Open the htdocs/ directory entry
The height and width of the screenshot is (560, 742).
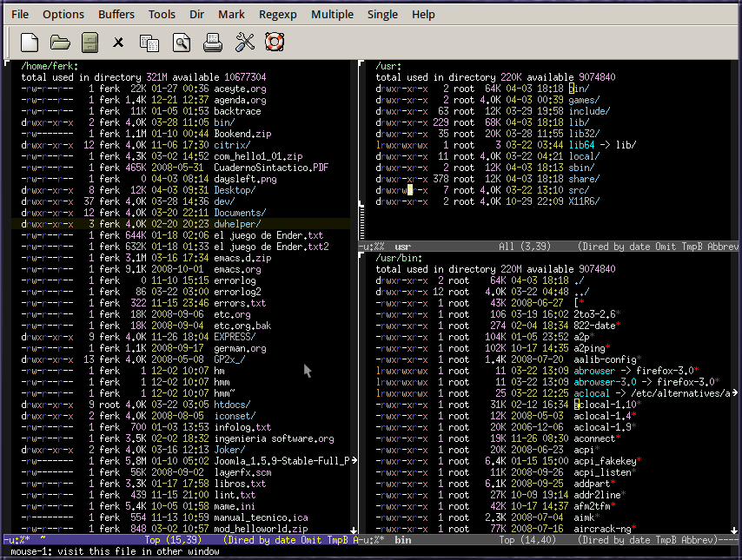point(232,405)
